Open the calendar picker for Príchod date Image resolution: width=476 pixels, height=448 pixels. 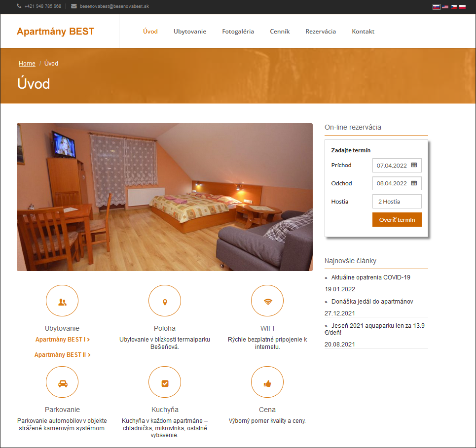click(x=414, y=165)
